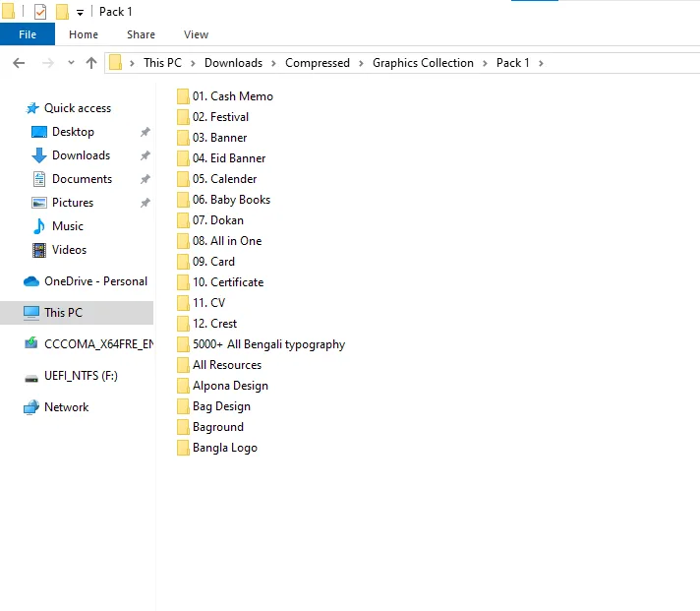Open the recent locations dropdown arrow
This screenshot has height=611, width=700.
tap(71, 63)
